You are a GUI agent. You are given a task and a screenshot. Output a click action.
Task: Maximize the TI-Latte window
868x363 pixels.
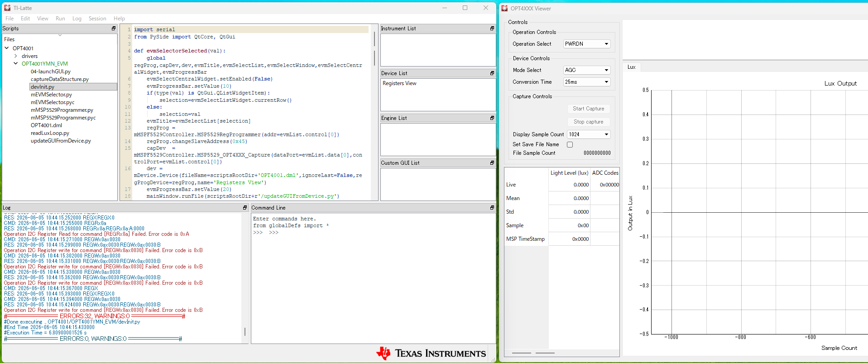point(465,8)
